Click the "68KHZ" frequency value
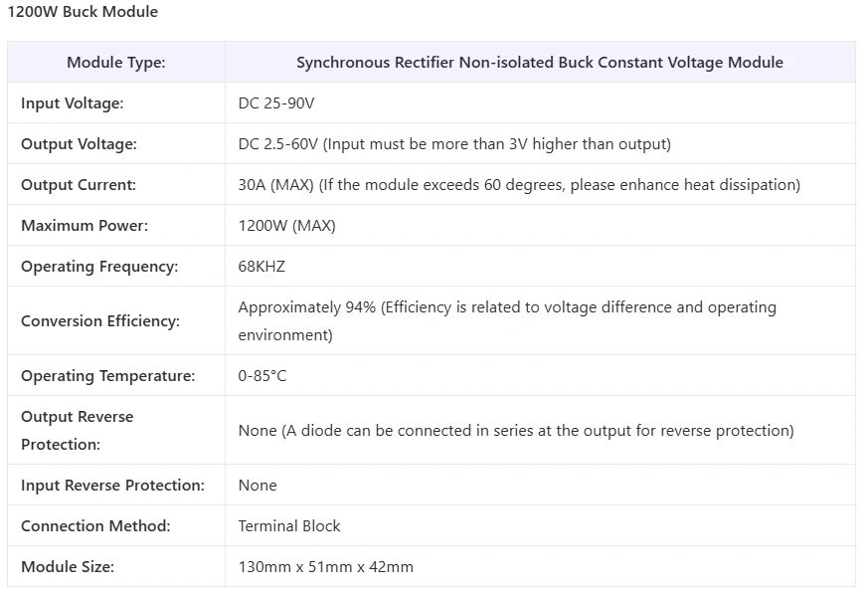This screenshot has width=868, height=595. [x=261, y=267]
